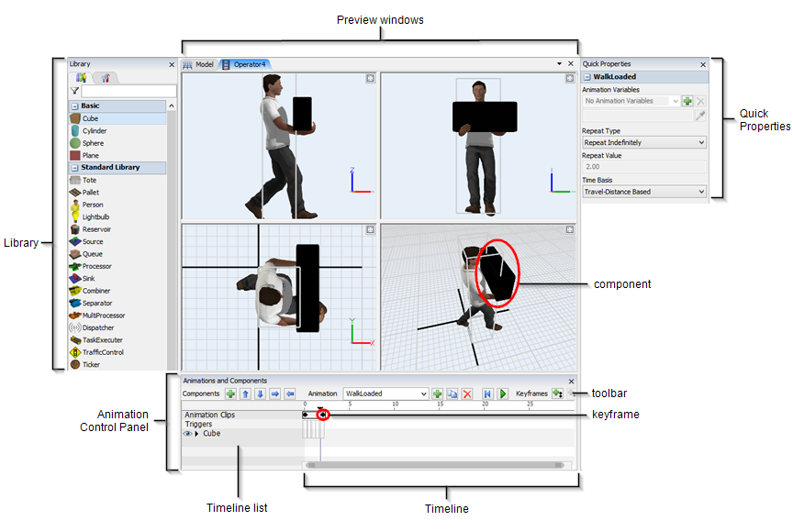793x532 pixels.
Task: Duplicate the current animation
Action: click(452, 393)
